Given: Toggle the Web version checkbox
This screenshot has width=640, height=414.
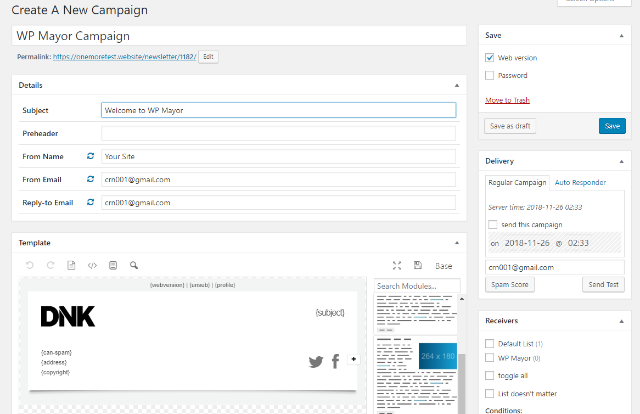Looking at the screenshot, I should [489, 58].
